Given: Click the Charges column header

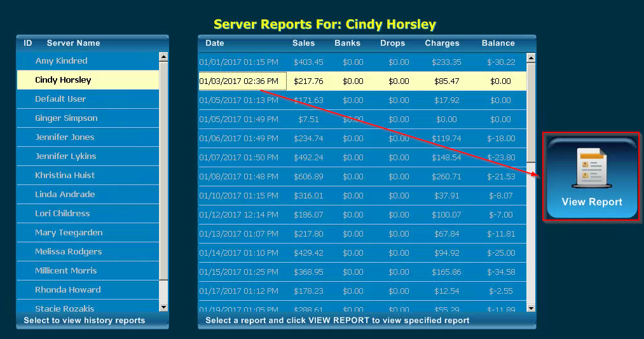Looking at the screenshot, I should pyautogui.click(x=442, y=43).
